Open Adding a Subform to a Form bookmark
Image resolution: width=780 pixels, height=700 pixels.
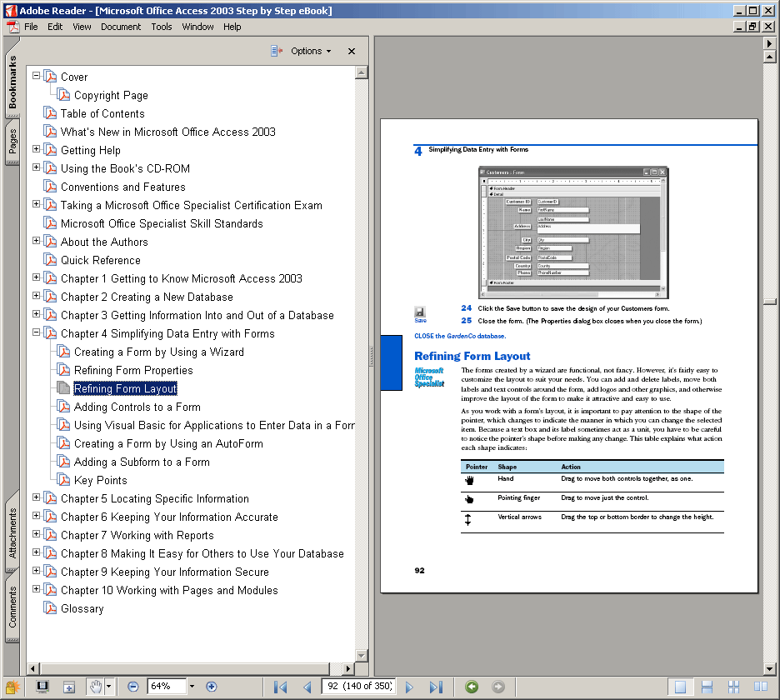click(x=142, y=462)
